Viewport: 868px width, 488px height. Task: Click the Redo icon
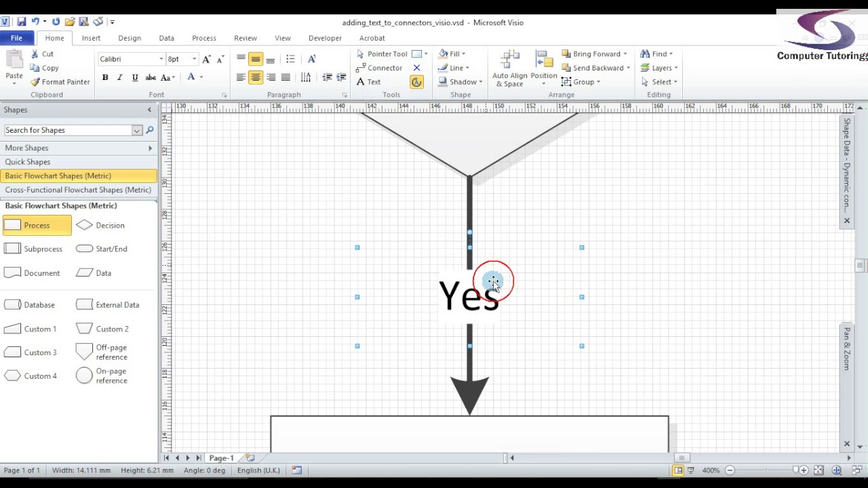pos(56,22)
